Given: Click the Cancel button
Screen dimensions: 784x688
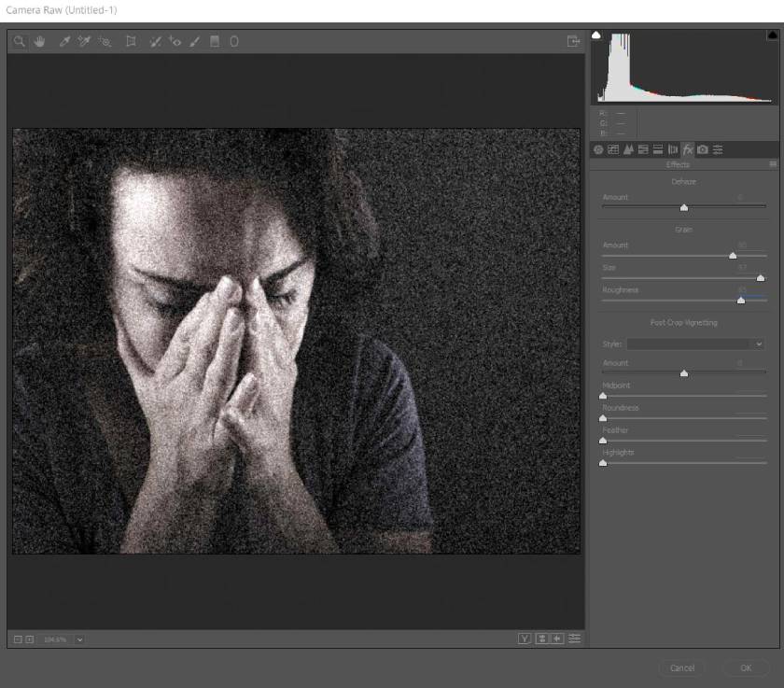Looking at the screenshot, I should click(x=682, y=668).
